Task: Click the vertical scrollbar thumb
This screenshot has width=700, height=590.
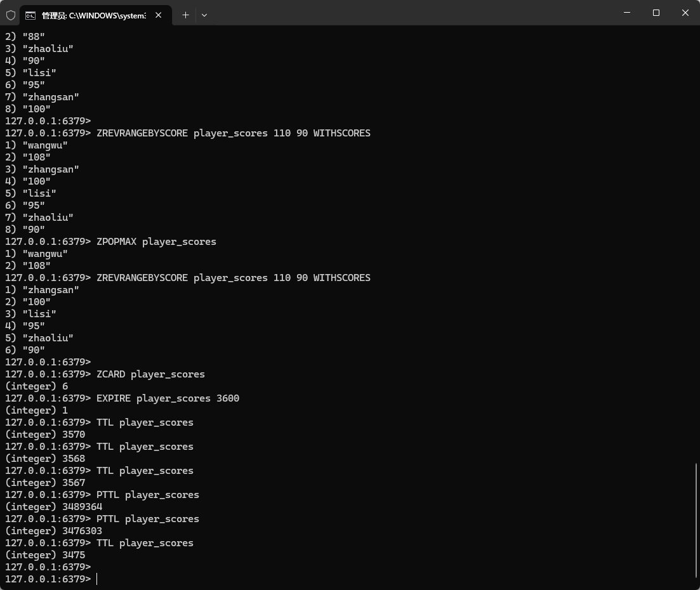Action: pyautogui.click(x=696, y=520)
